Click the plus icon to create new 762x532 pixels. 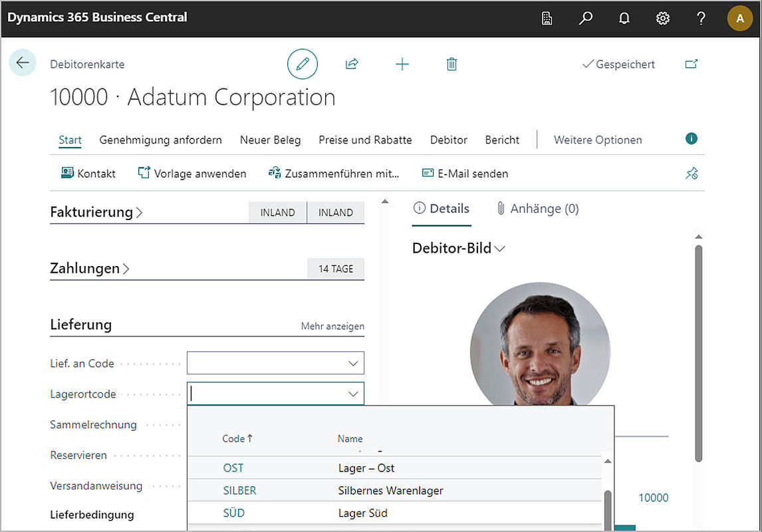402,64
